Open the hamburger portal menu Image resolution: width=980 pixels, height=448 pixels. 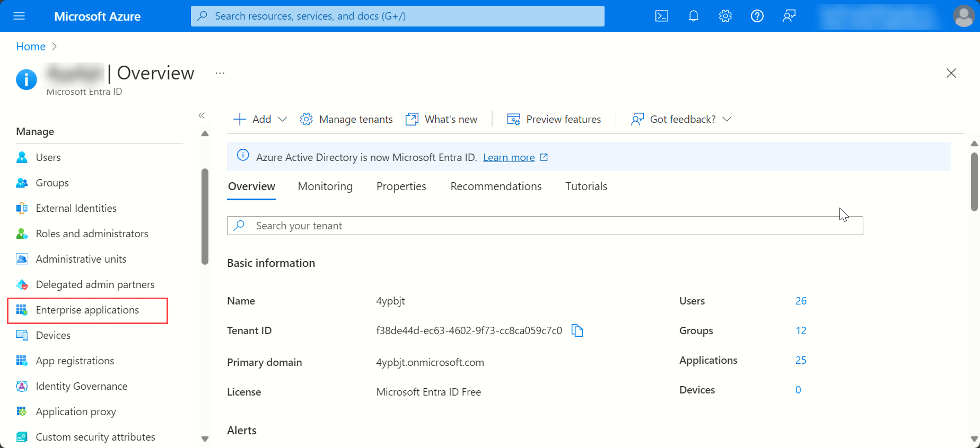(x=19, y=16)
